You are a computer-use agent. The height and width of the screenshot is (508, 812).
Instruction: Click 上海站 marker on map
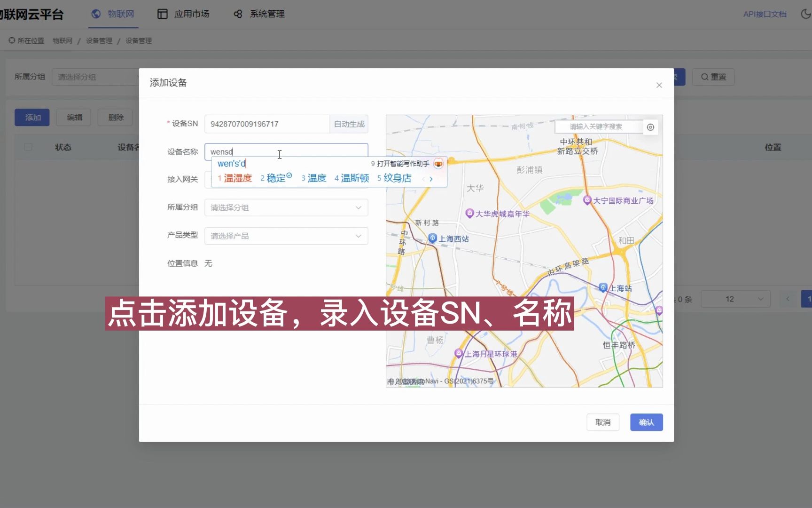point(603,287)
